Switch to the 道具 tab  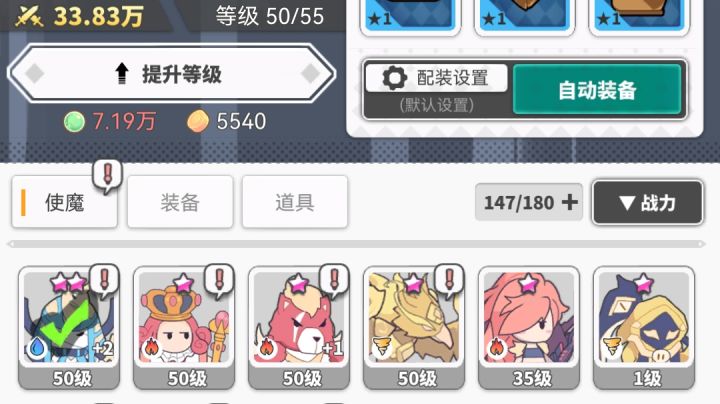click(x=295, y=202)
